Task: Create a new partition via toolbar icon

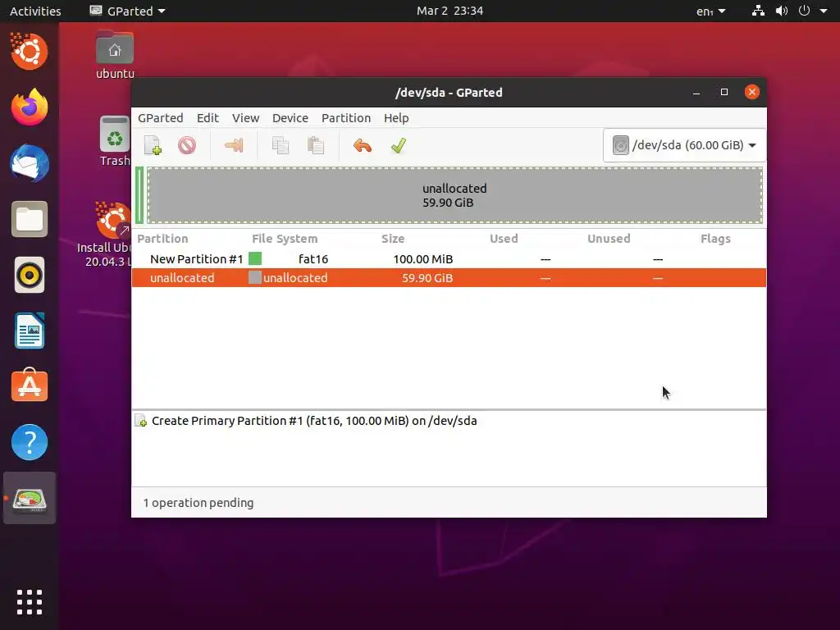Action: coord(153,145)
